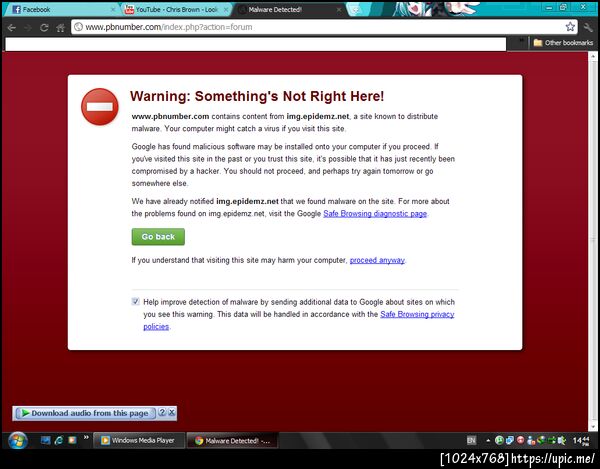
Task: Launch media player from quick launch
Action: (x=72, y=440)
